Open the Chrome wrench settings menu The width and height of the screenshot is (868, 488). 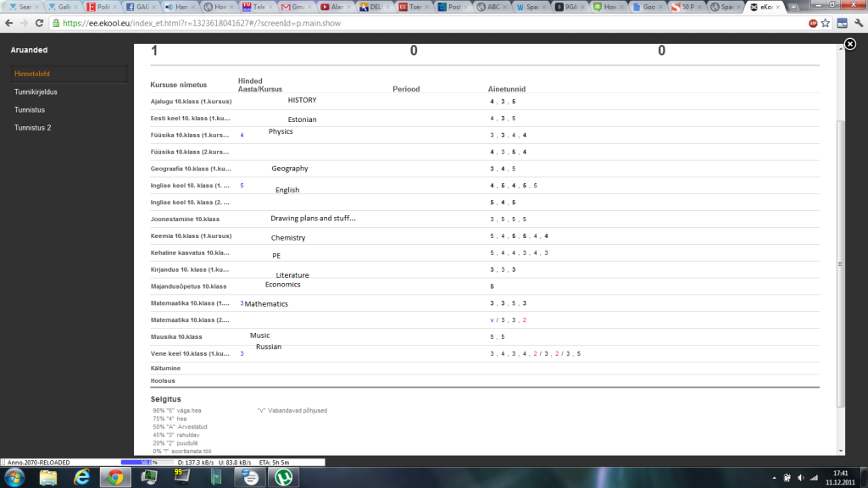(x=859, y=23)
